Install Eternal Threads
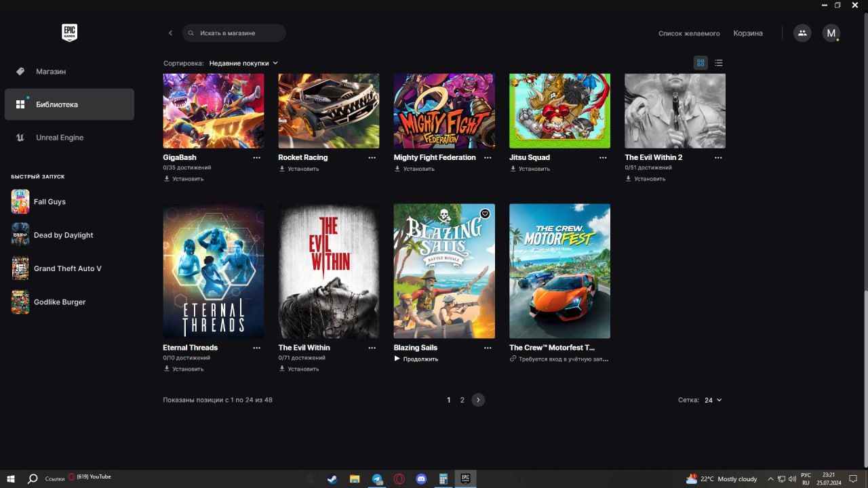The image size is (868, 488). [x=184, y=369]
